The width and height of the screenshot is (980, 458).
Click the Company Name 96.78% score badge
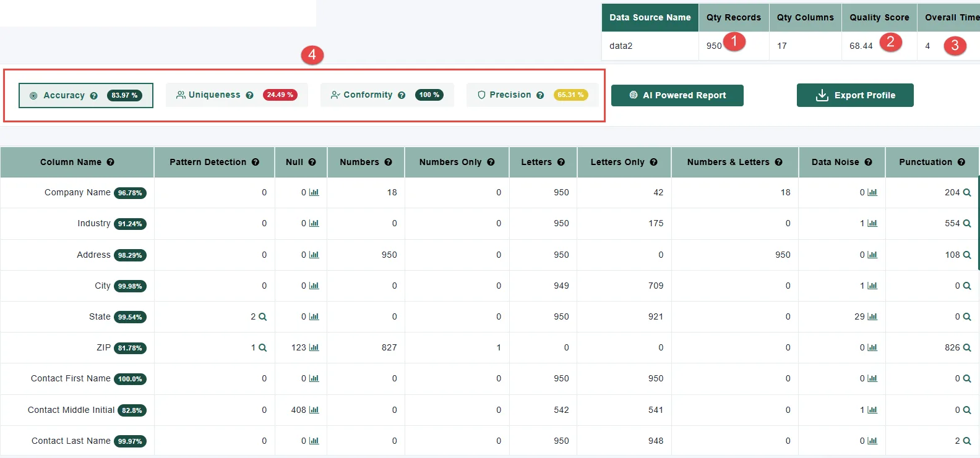point(130,193)
